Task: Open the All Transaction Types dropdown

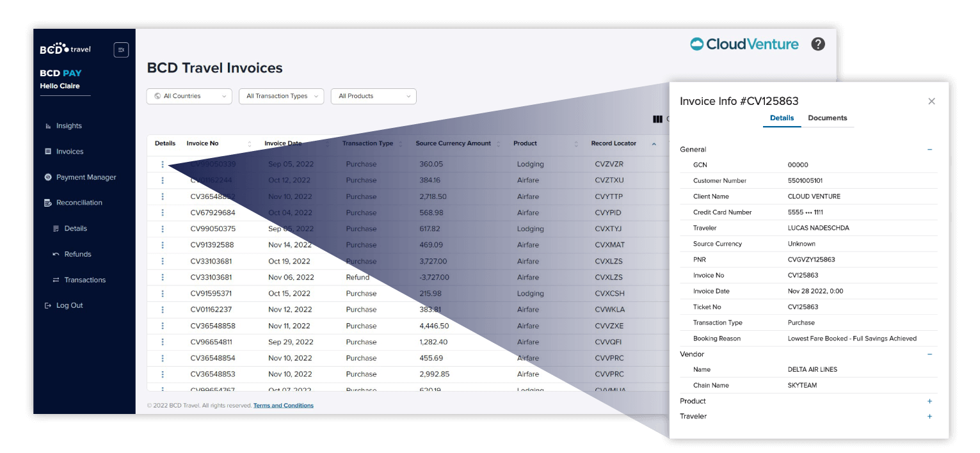Action: coord(282,96)
